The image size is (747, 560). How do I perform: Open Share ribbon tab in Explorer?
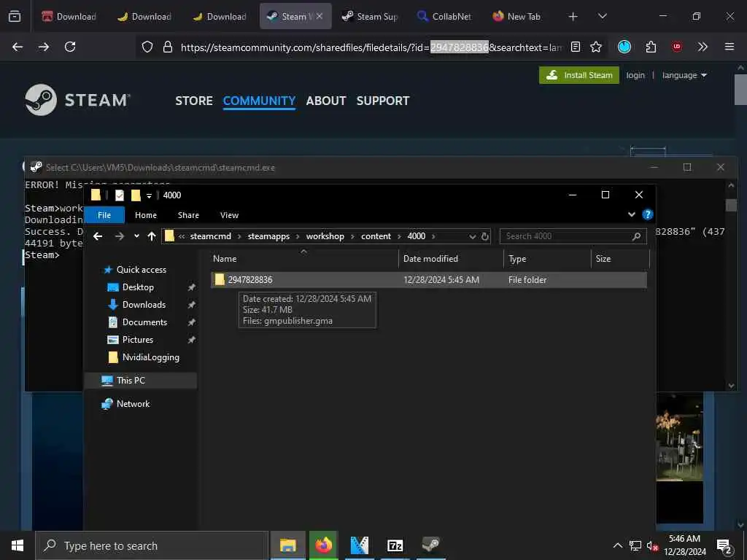188,215
